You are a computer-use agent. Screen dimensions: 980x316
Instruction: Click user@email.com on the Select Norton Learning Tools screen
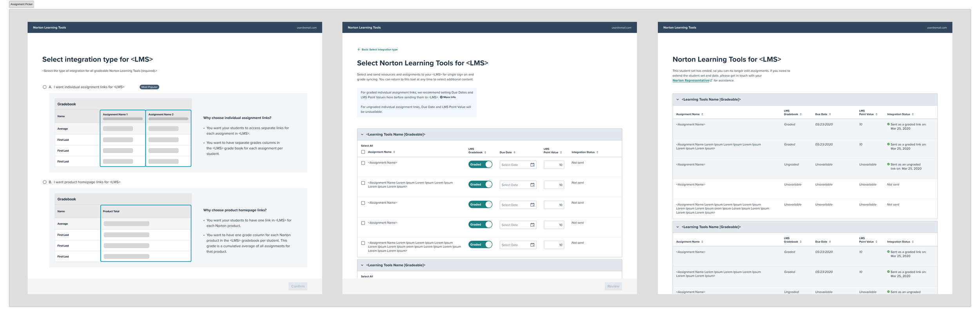(621, 28)
